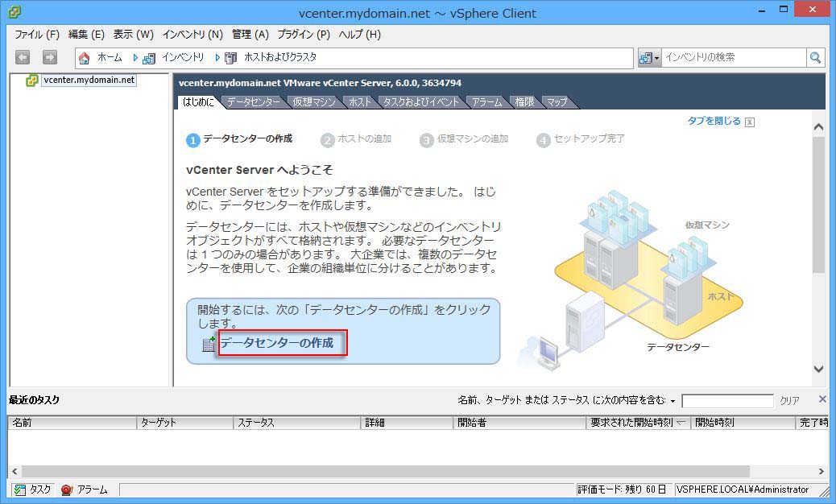Click the task list scroll right arrow
836x504 pixels.
(821, 471)
